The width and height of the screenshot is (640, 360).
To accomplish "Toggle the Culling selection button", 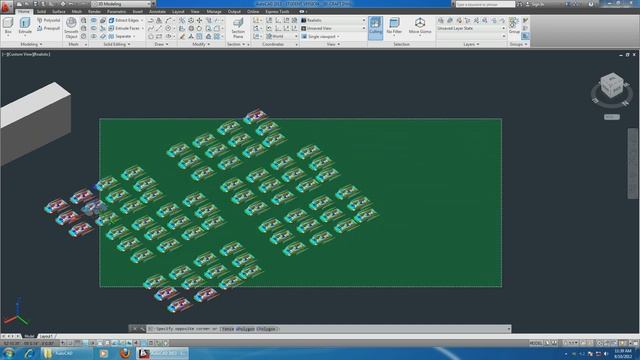I will point(376,28).
